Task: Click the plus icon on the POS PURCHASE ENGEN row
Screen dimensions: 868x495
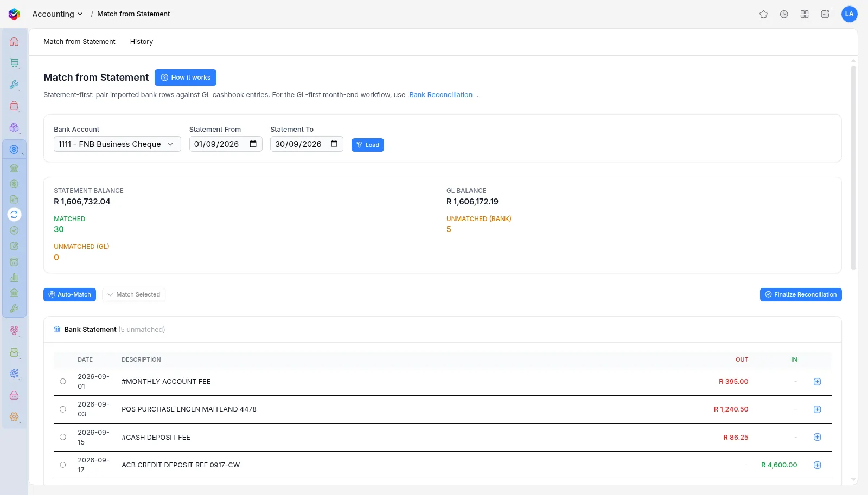Action: click(x=817, y=409)
